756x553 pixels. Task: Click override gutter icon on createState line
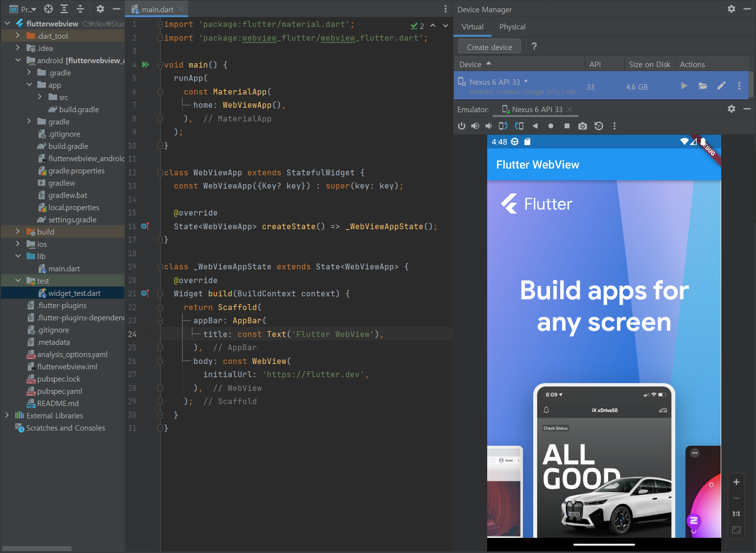(x=145, y=226)
